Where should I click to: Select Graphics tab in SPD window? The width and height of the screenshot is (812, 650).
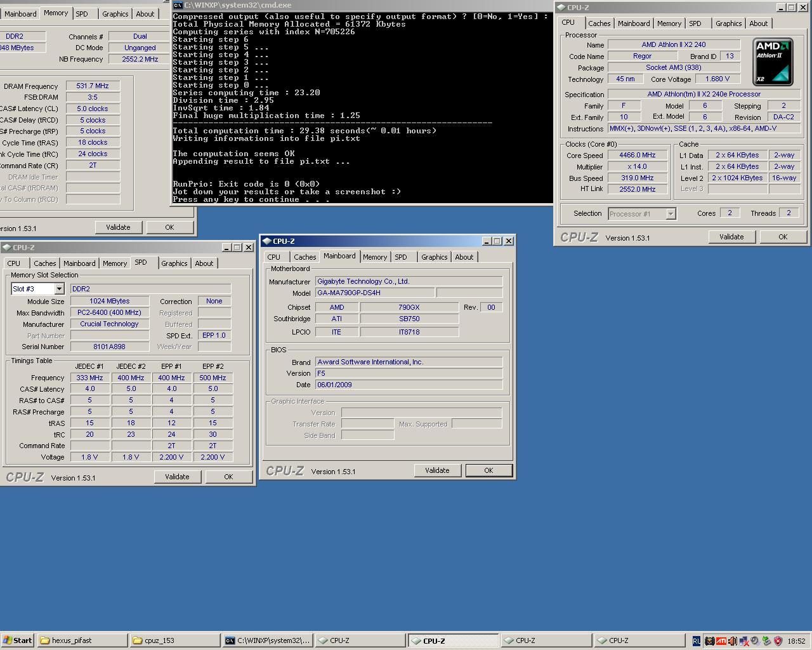[x=174, y=263]
